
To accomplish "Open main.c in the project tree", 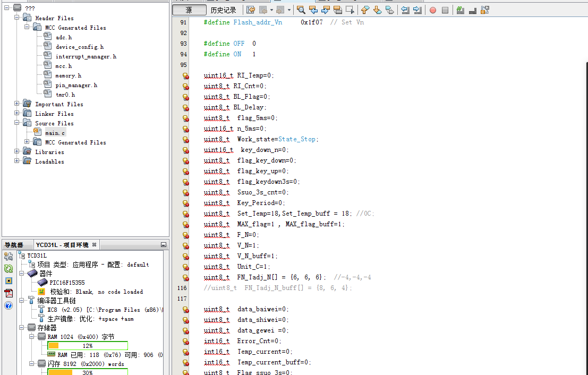I will [55, 133].
